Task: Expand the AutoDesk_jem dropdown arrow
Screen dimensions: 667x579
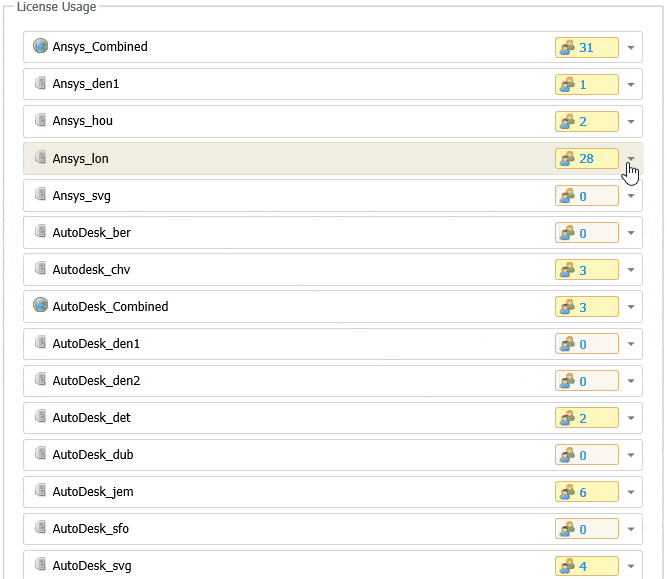Action: pos(631,492)
